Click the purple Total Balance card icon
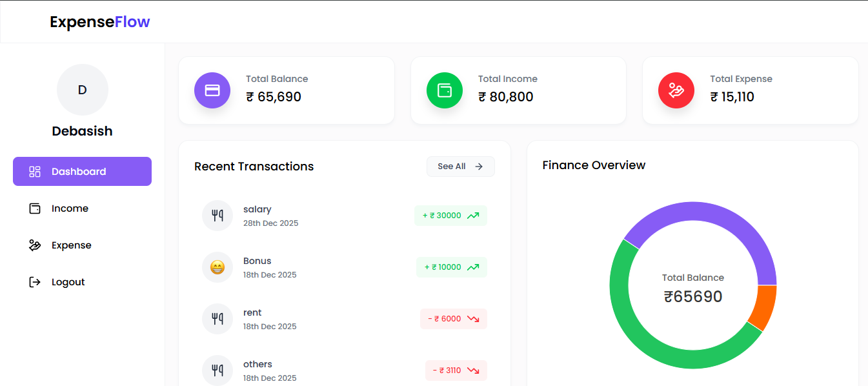The height and width of the screenshot is (386, 868). click(212, 90)
